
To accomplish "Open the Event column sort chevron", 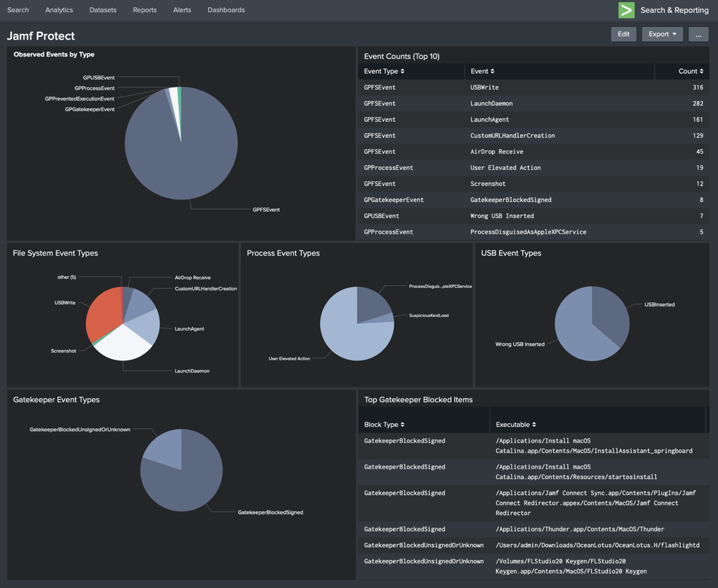I will pos(493,71).
